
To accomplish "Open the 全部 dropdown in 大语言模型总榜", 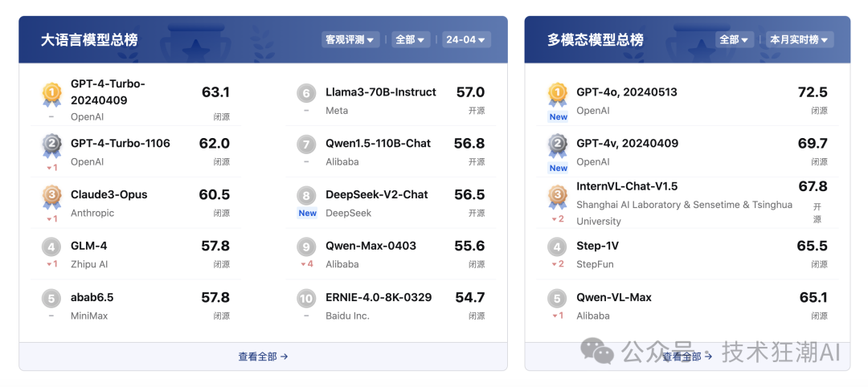I will [x=410, y=39].
